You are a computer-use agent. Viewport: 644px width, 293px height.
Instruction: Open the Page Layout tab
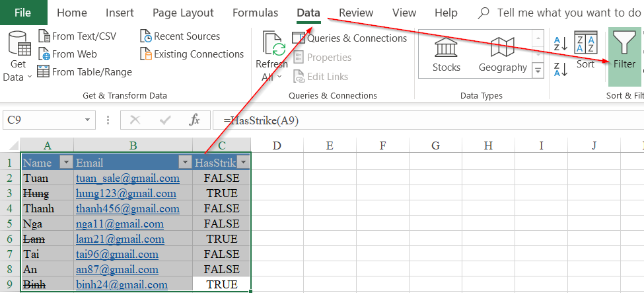click(183, 13)
